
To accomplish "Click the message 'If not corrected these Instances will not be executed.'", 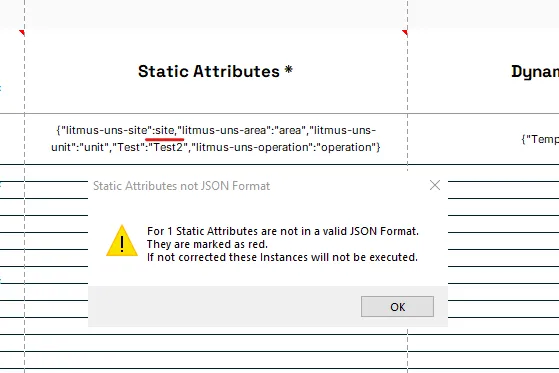I will (282, 257).
